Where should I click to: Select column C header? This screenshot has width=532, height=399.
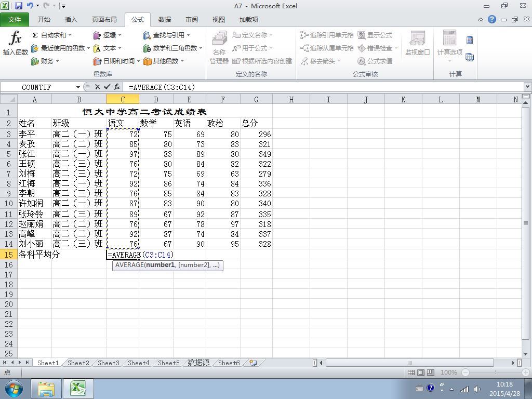pos(123,99)
